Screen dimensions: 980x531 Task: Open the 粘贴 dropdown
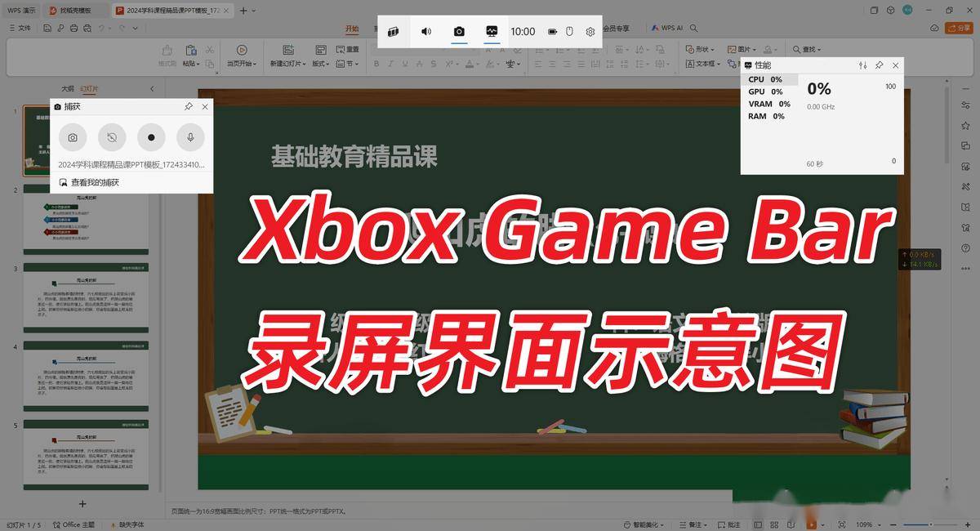click(x=190, y=63)
